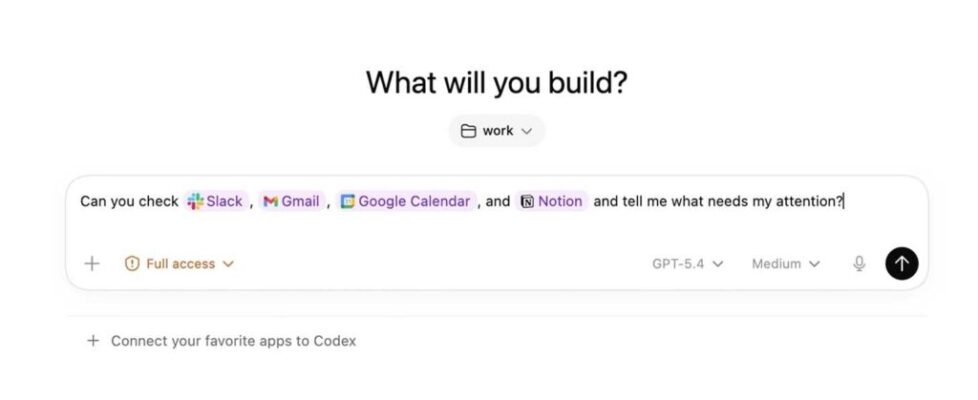Click the plus icon next to Connect apps

click(x=93, y=341)
